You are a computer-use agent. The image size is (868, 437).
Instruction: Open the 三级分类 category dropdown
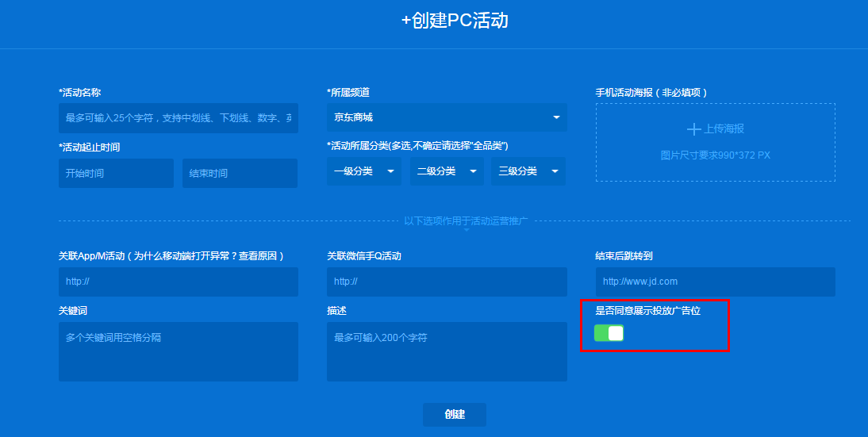pos(528,171)
